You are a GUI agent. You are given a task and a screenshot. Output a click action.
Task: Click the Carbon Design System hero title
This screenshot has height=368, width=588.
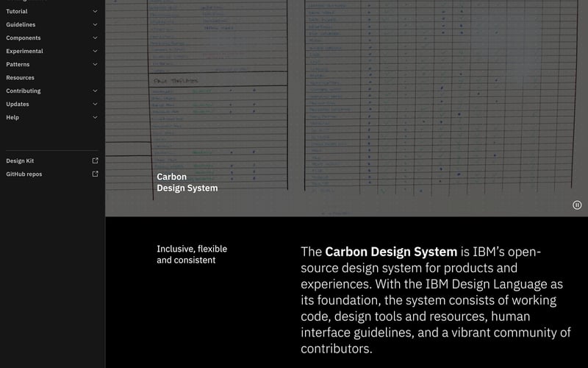[187, 183]
